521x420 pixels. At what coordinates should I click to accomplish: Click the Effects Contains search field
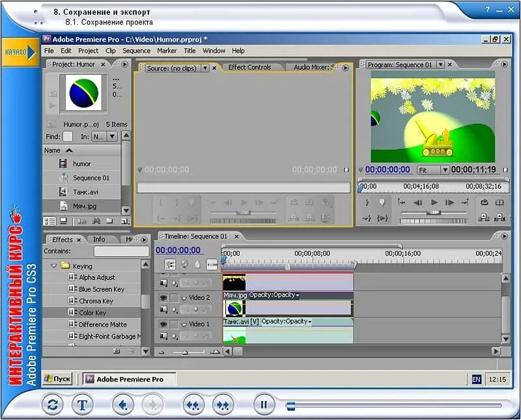coord(122,251)
